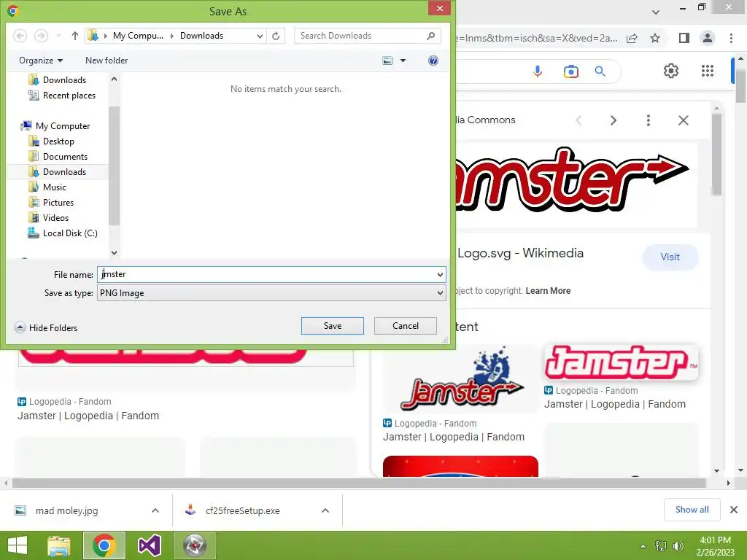Click the File name input field
747x560 pixels.
click(271, 274)
